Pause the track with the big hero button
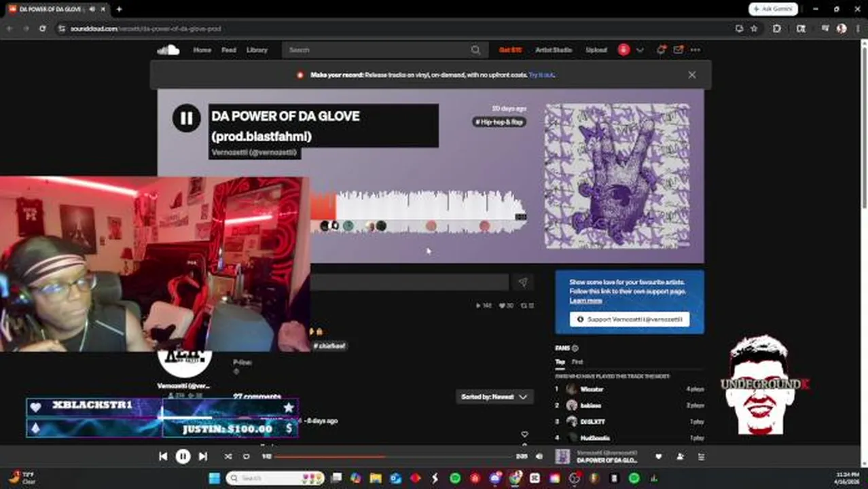The image size is (868, 489). [x=186, y=118]
